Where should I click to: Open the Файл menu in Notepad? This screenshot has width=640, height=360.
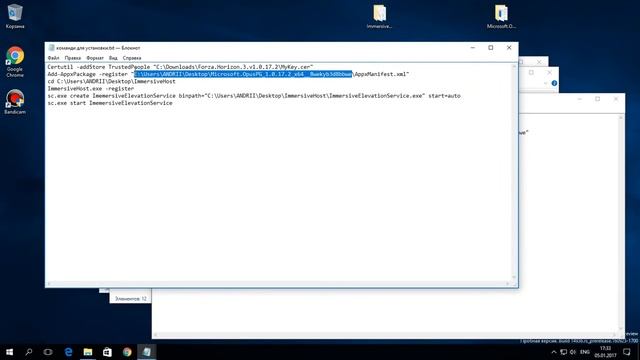pyautogui.click(x=53, y=58)
